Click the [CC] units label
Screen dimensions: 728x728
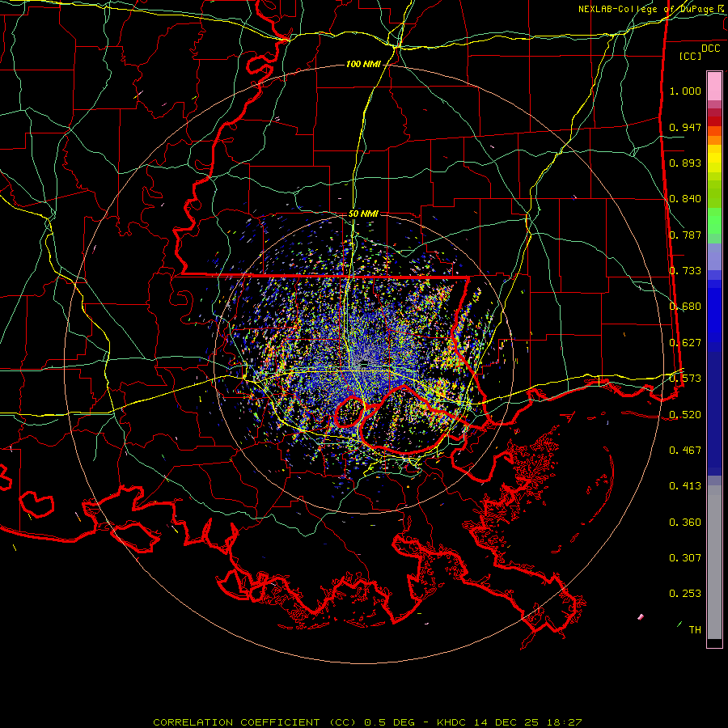tap(690, 56)
